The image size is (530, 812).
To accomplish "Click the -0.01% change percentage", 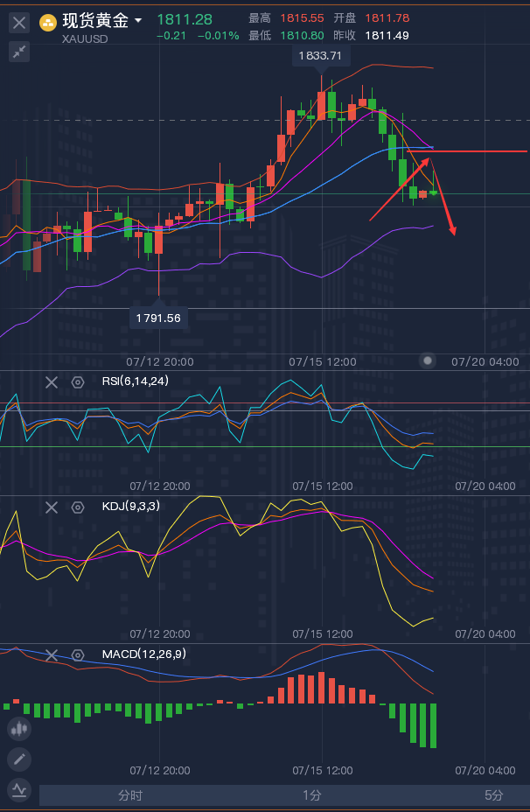I will coord(219,36).
